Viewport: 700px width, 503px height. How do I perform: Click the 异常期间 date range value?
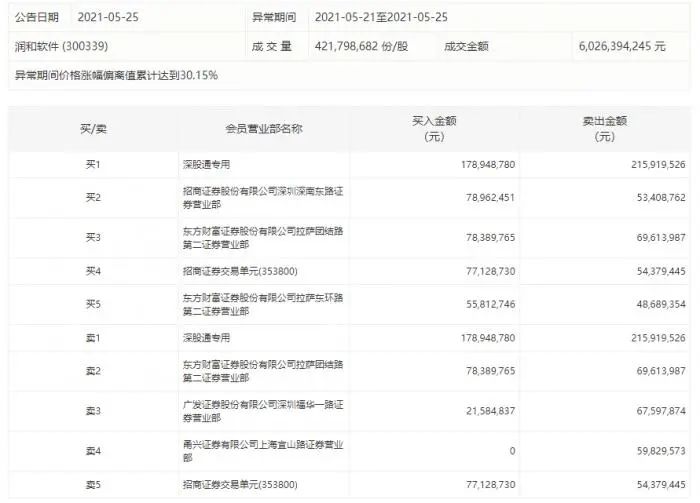[x=381, y=17]
